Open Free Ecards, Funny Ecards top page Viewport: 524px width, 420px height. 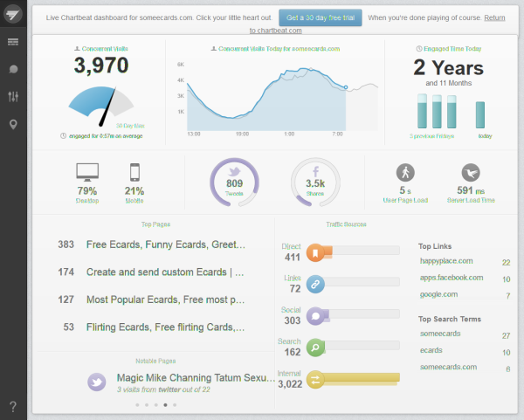point(166,244)
